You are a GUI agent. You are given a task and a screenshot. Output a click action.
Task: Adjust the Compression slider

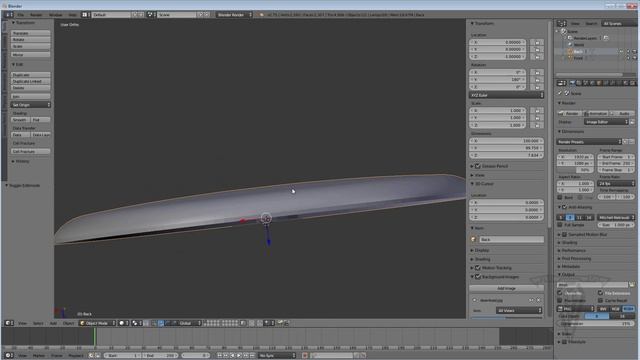coord(596,324)
